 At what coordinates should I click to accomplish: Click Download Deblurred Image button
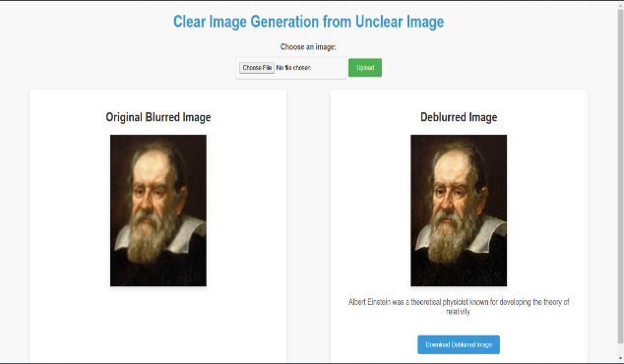click(x=459, y=344)
